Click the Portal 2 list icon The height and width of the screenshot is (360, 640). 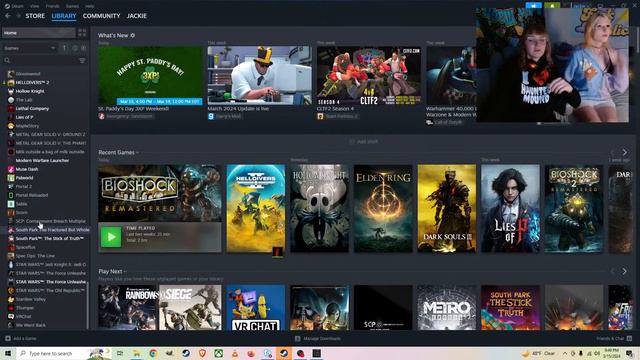tap(11, 187)
